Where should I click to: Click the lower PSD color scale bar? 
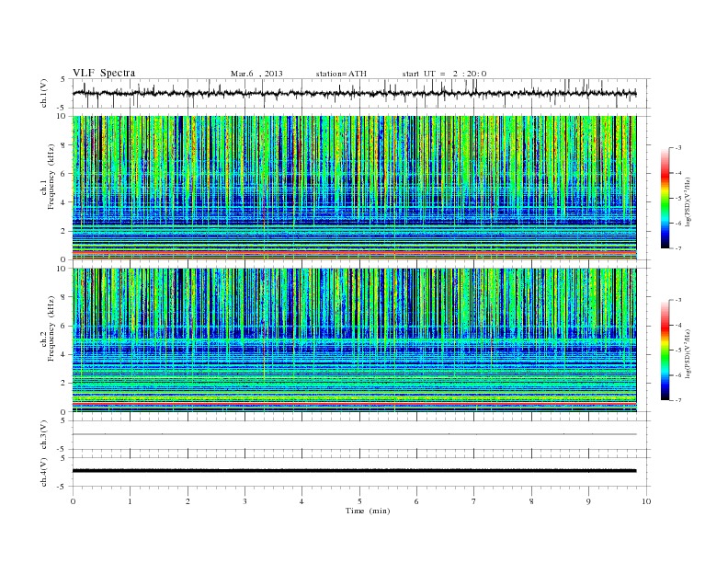click(665, 350)
